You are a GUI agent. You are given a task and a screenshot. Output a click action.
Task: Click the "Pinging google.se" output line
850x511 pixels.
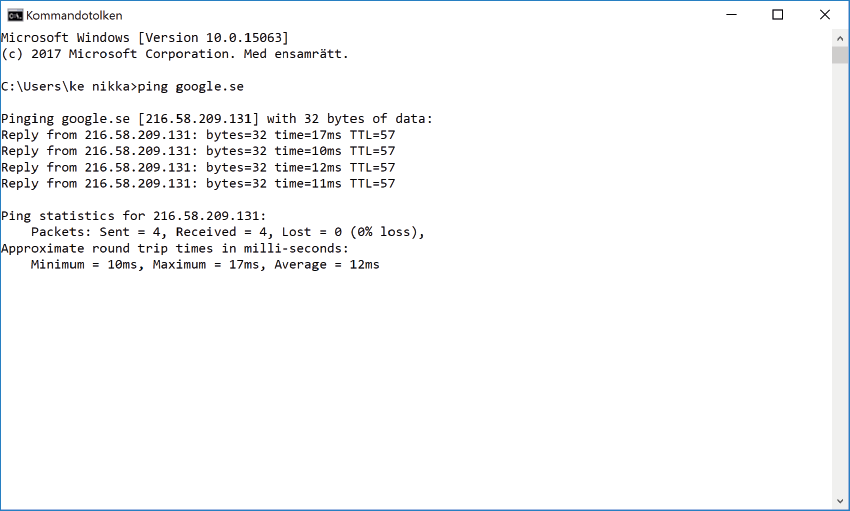coord(217,119)
